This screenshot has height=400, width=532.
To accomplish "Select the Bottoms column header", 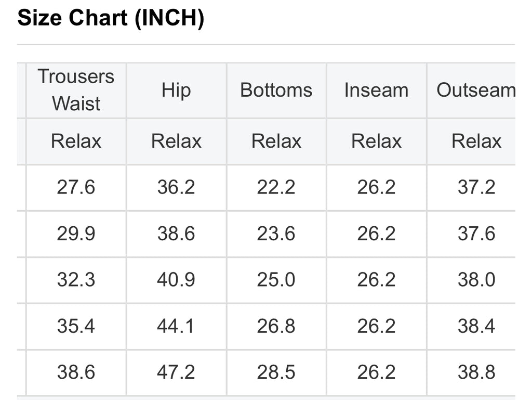I will coord(276,91).
